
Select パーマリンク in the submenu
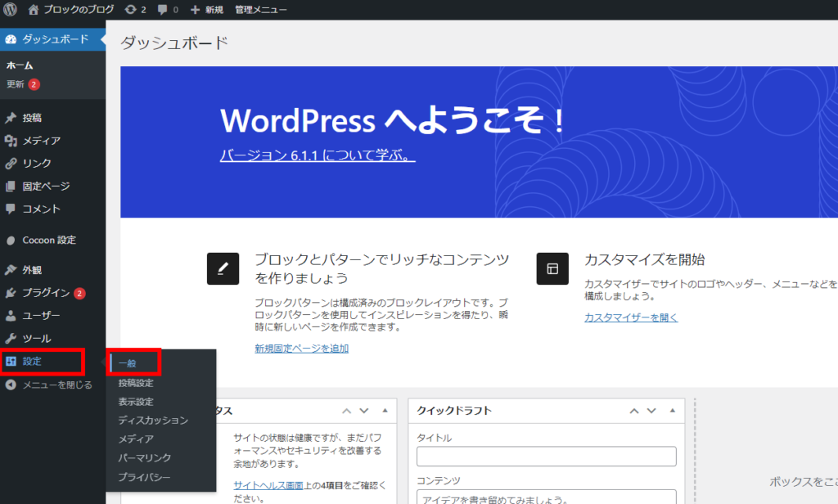point(144,457)
